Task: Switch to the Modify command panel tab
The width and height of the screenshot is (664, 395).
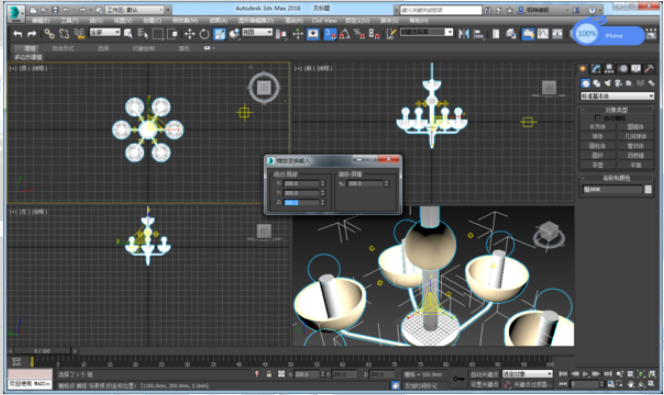Action: point(596,69)
